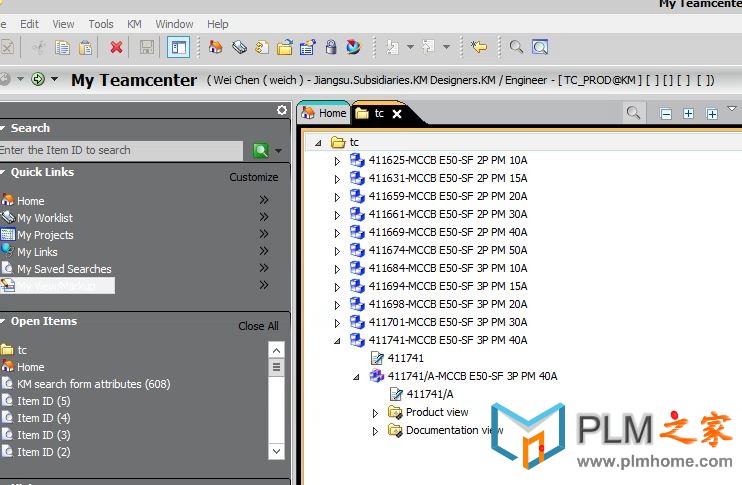
Task: Open the KM menu
Action: (134, 24)
